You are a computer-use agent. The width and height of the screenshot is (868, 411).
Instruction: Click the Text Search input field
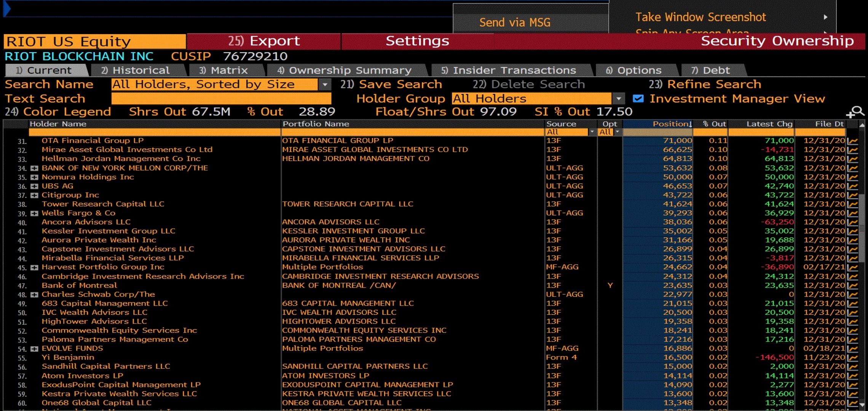click(221, 99)
